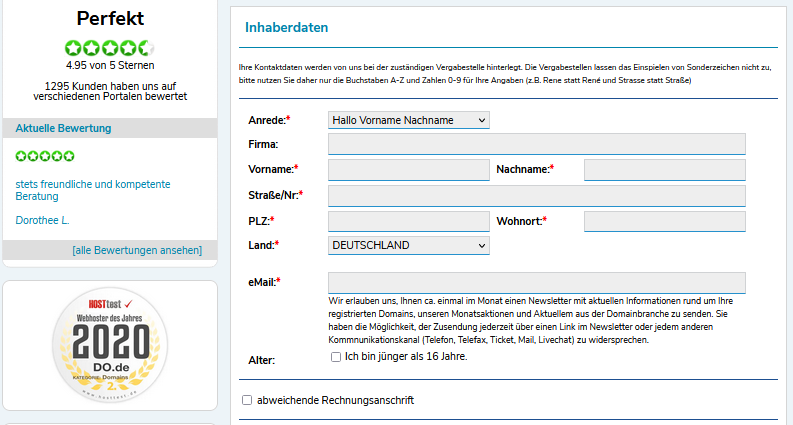This screenshot has width=793, height=425.
Task: Click the 'Perfekt' rating title
Action: [110, 19]
